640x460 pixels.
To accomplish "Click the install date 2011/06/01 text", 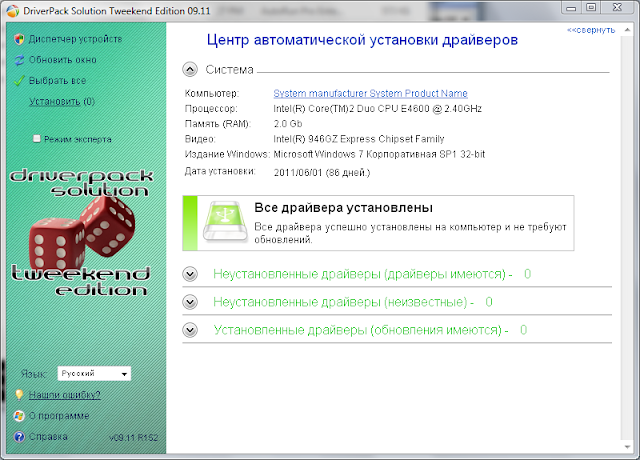I will [322, 173].
